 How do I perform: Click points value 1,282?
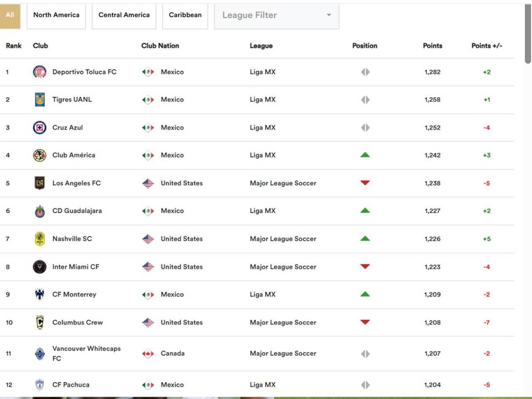pos(432,72)
